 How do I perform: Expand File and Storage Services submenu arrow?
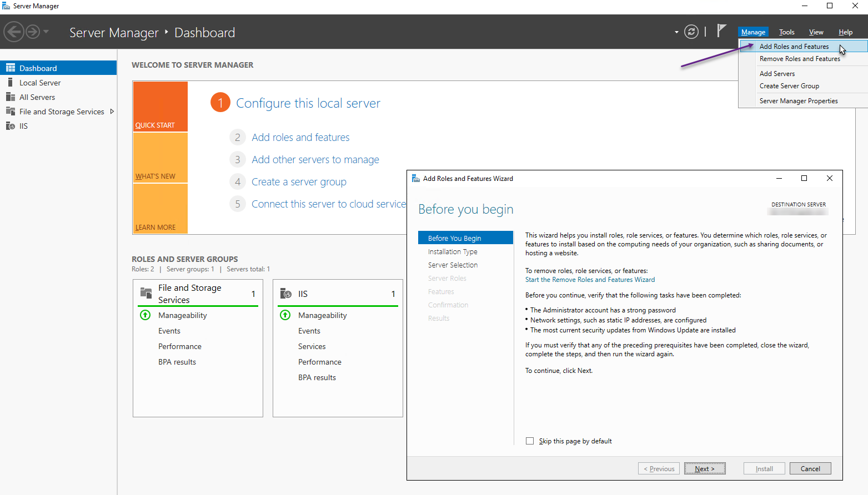(x=112, y=112)
